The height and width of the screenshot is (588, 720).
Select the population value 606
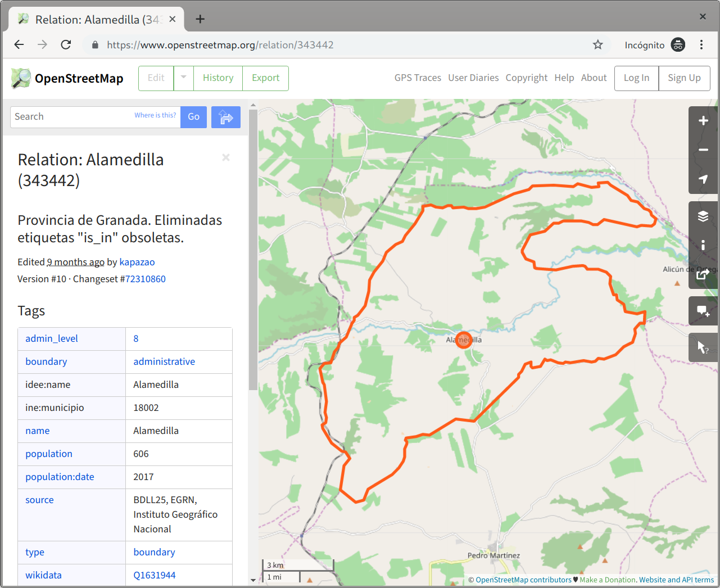(x=141, y=454)
